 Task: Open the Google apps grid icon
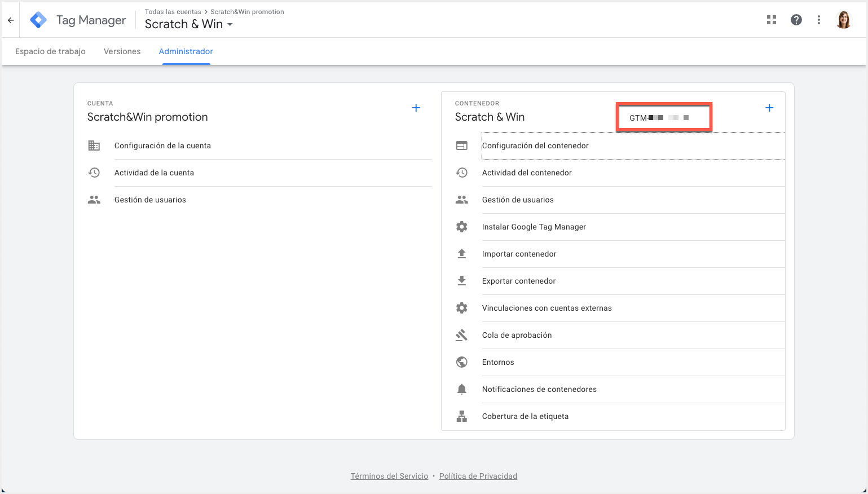772,20
